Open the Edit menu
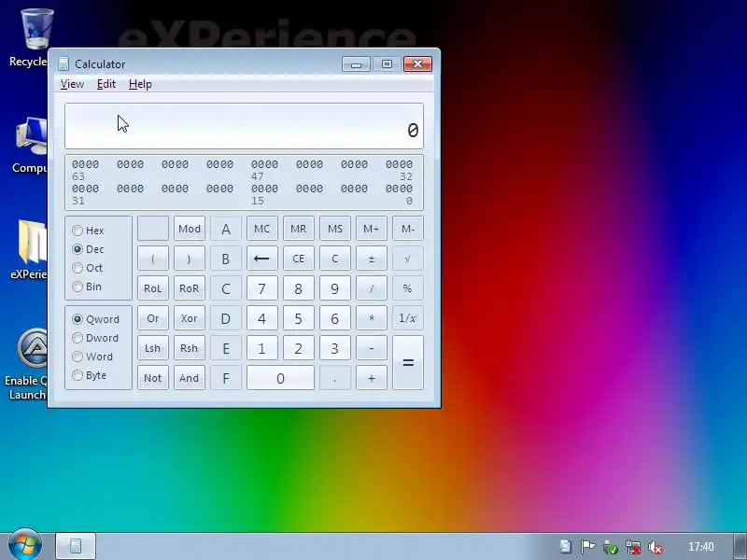 (106, 84)
